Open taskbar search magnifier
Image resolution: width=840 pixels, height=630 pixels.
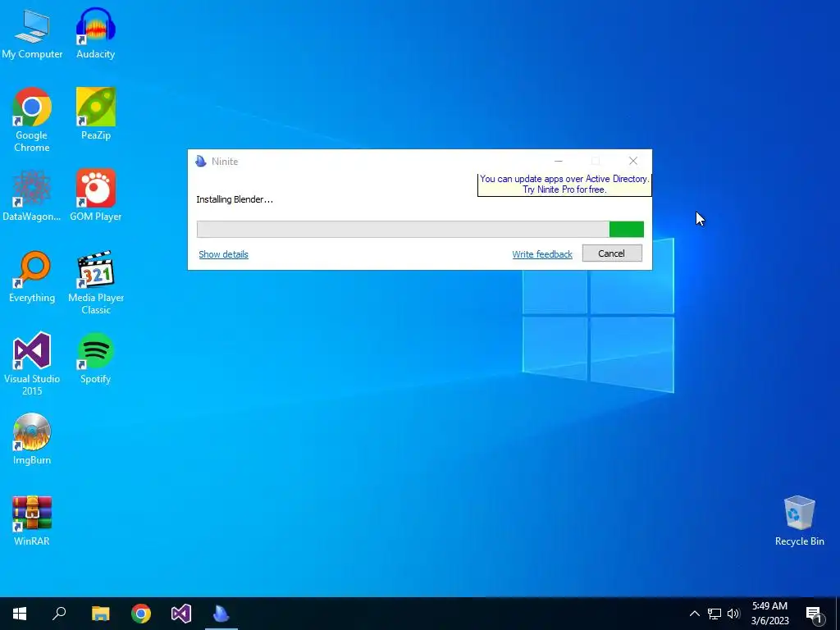(59, 614)
